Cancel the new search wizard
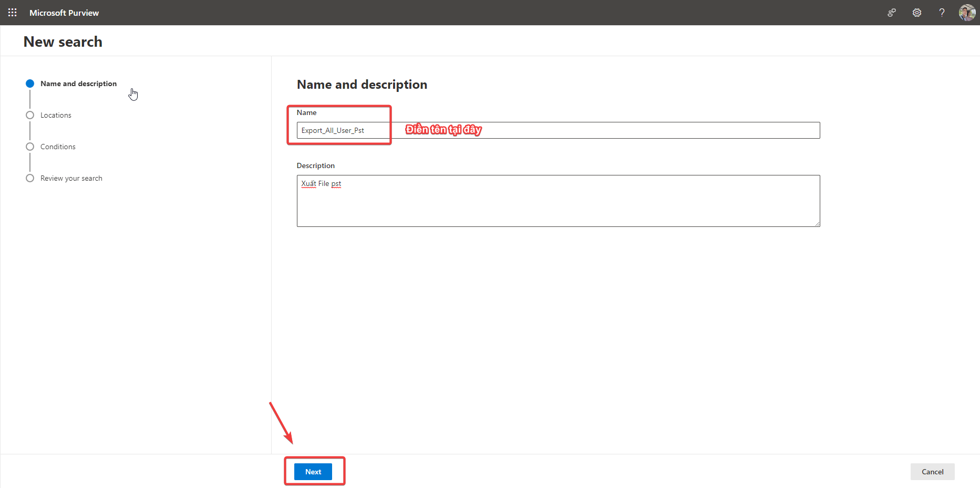Viewport: 980px width, 488px height. (932, 472)
